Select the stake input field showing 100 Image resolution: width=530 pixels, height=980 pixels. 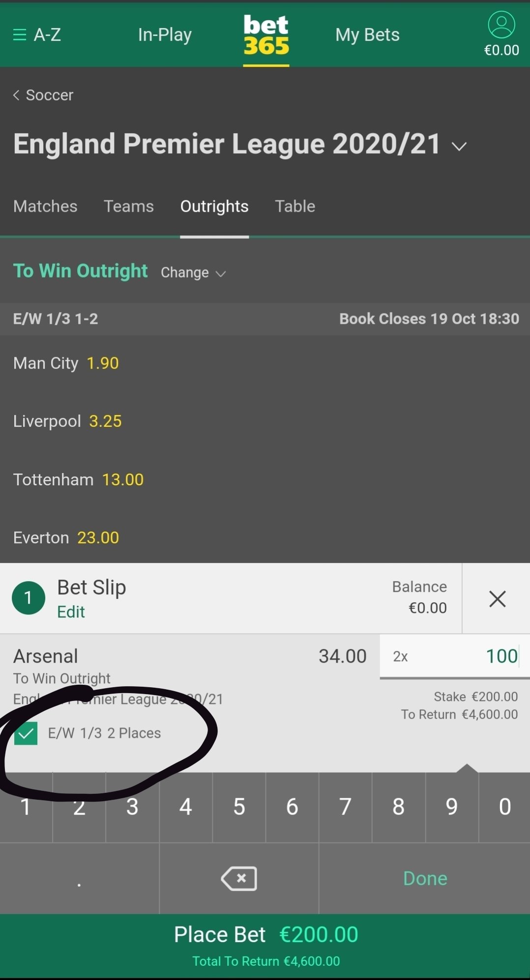[x=455, y=656]
